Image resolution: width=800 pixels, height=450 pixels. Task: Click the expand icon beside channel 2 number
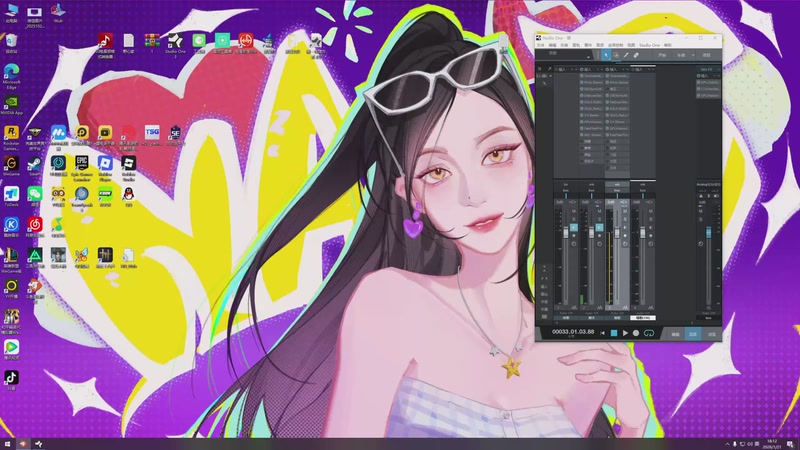point(599,308)
